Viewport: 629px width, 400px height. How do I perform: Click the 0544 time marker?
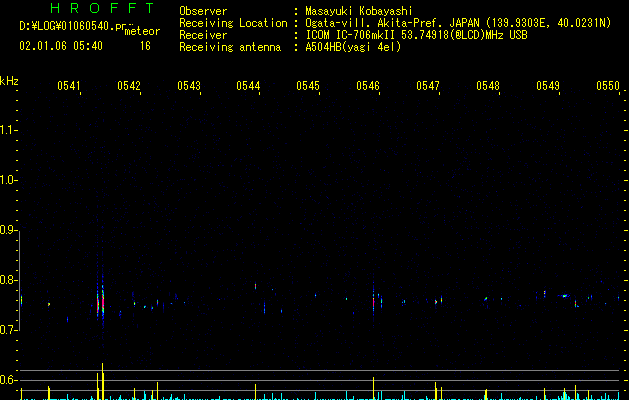coord(248,86)
